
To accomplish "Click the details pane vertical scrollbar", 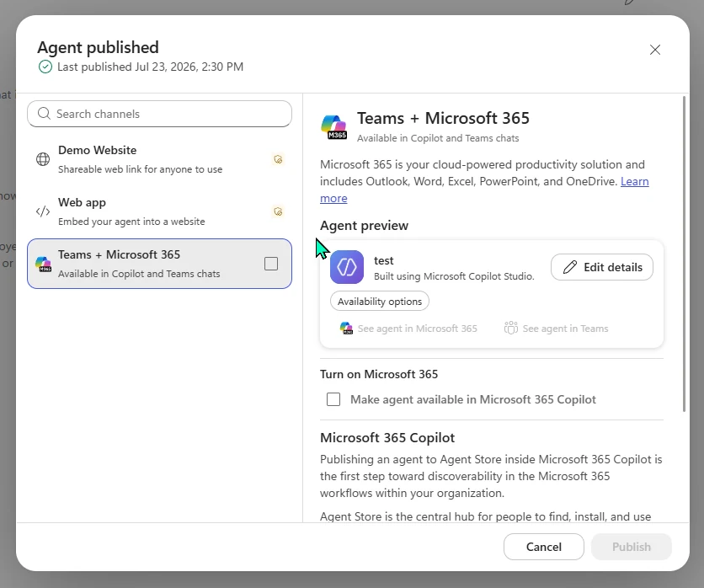I will (685, 254).
